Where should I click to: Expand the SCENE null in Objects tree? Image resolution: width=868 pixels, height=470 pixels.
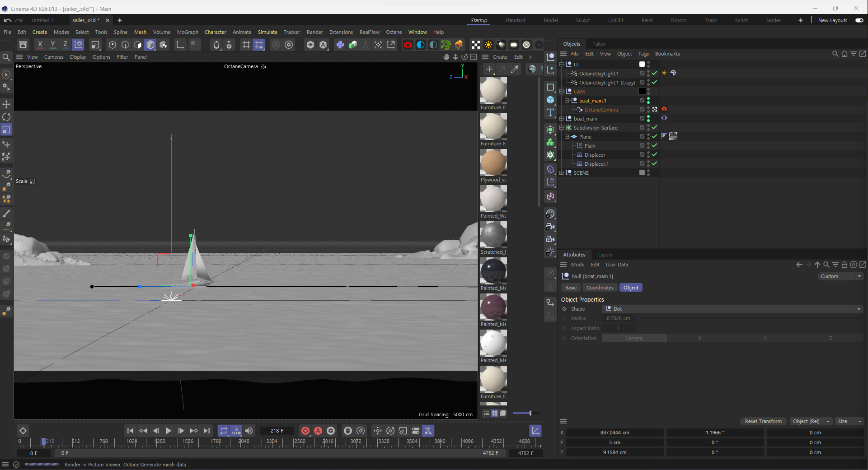pos(562,173)
